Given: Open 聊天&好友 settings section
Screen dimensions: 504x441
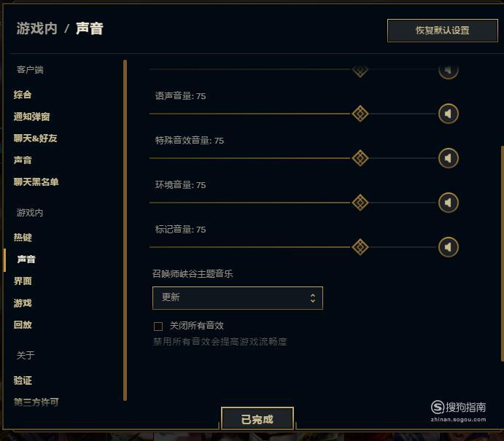Looking at the screenshot, I should pyautogui.click(x=35, y=138).
